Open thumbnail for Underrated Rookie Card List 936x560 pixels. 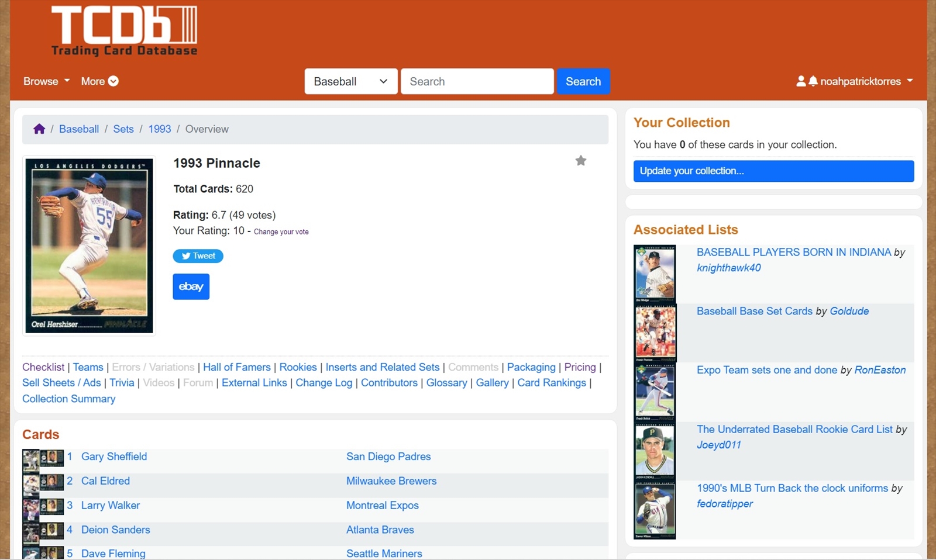point(655,451)
